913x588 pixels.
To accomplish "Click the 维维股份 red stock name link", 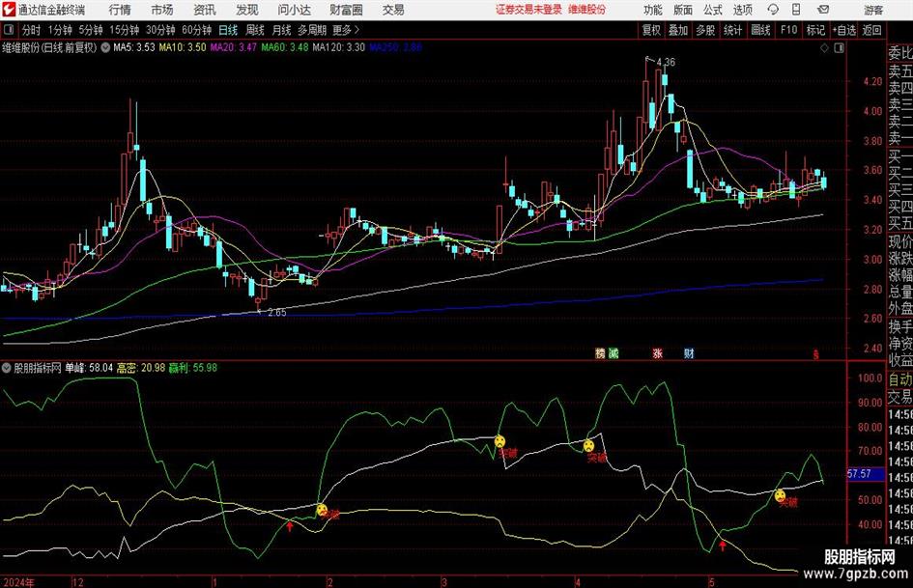I will click(x=587, y=10).
